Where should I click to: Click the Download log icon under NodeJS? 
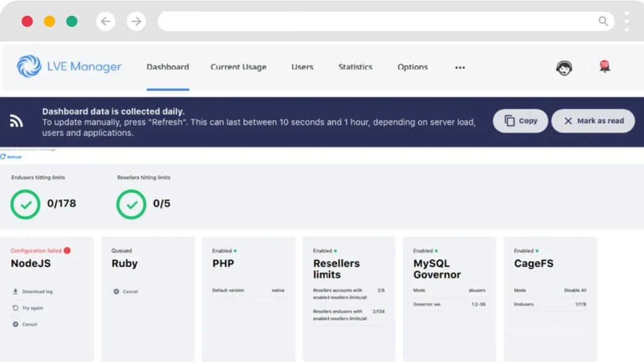pos(14,291)
